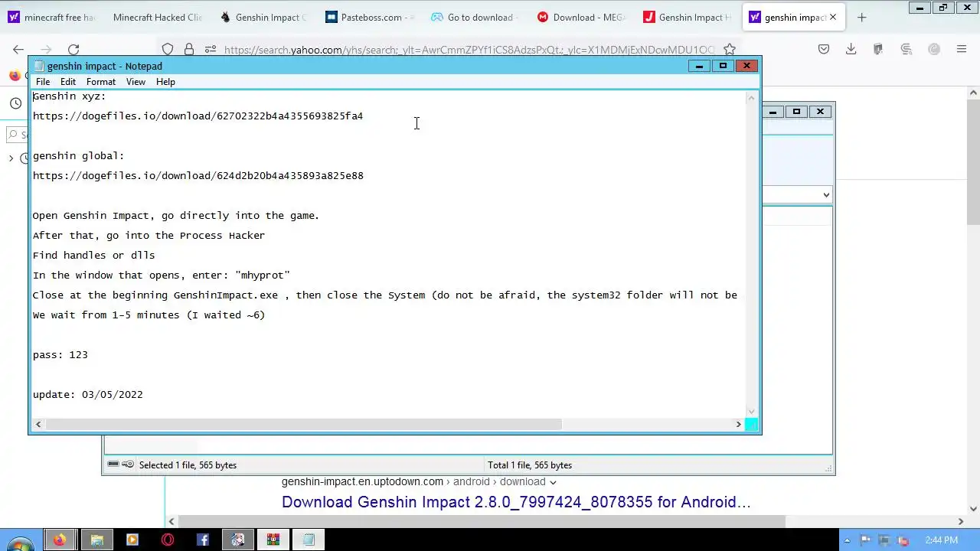Open dropdown in the background archive window

tap(826, 194)
